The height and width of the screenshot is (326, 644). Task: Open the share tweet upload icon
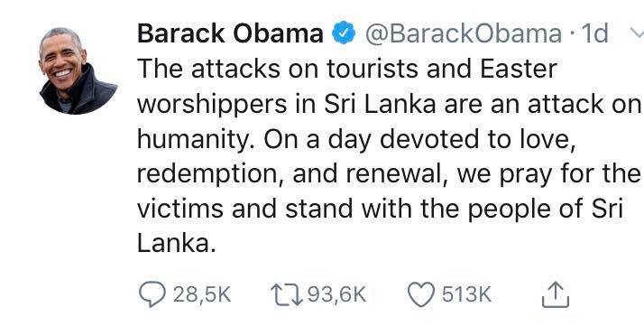556,294
